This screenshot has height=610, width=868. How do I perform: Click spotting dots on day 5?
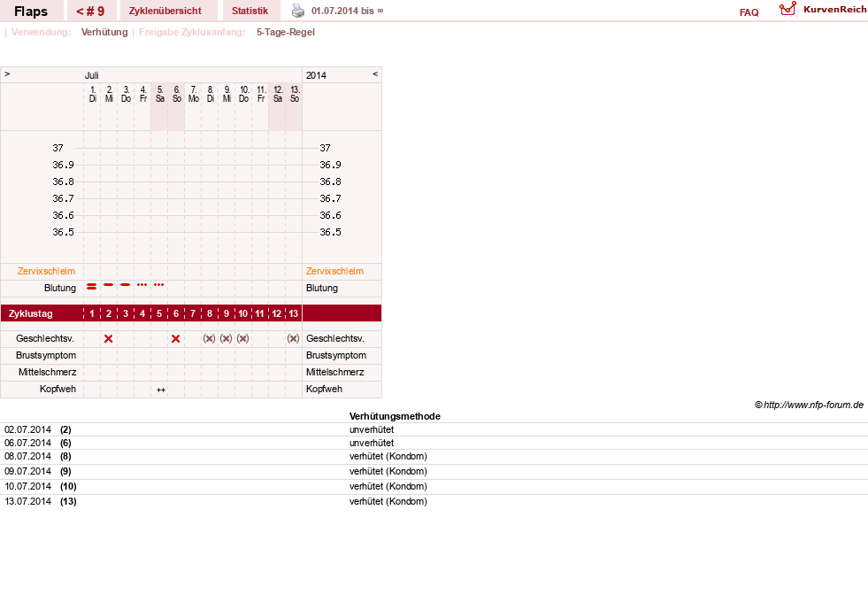tap(159, 285)
